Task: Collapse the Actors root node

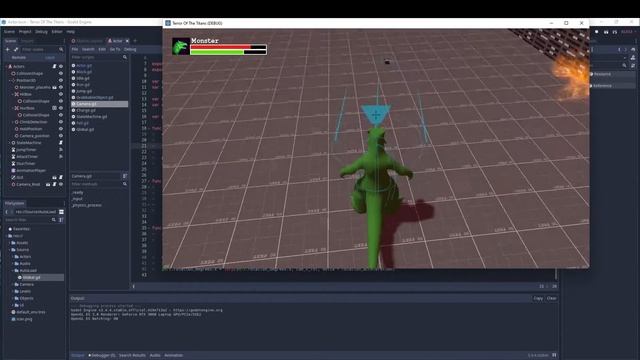Action: coord(7,67)
